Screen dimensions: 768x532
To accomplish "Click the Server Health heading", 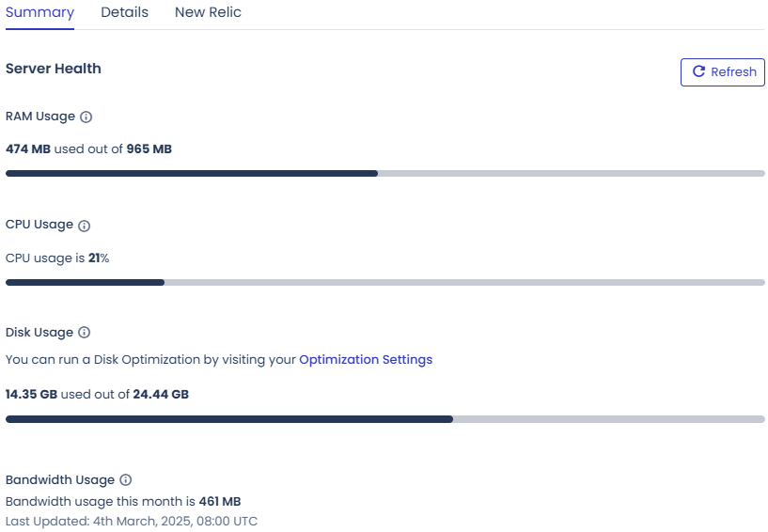I will tap(54, 69).
